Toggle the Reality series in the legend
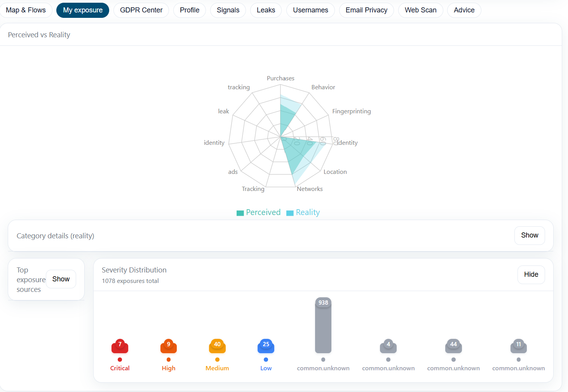 coord(303,212)
